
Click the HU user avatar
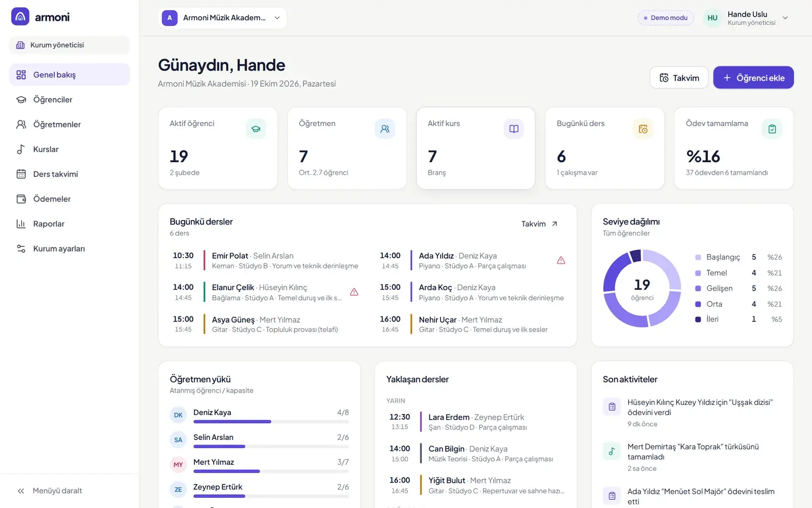[713, 18]
